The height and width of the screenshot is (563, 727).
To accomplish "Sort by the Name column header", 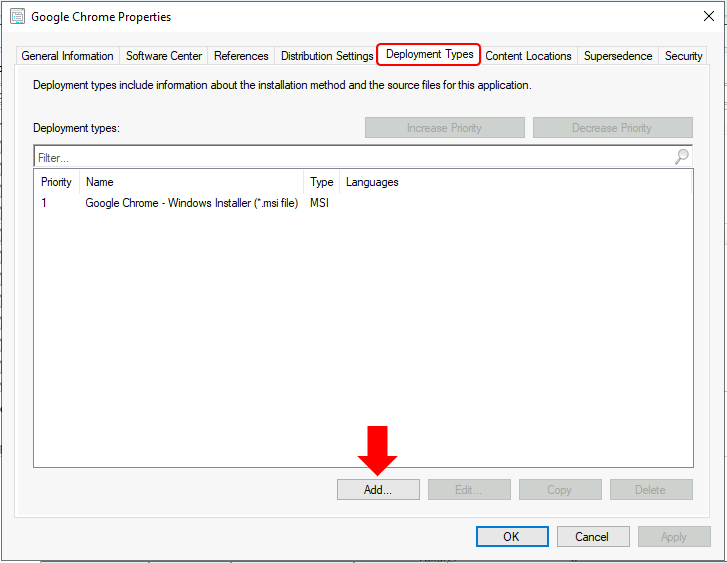I will [191, 182].
